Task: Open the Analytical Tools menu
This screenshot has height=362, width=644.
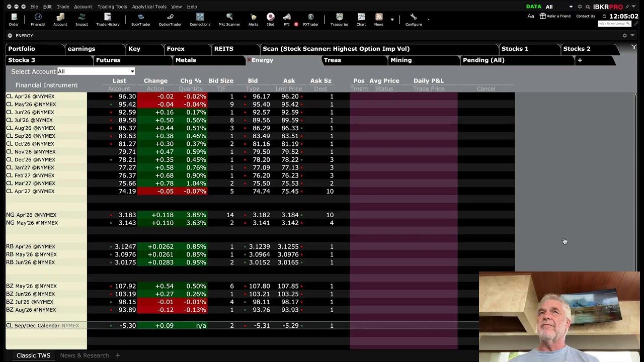Action: click(x=149, y=7)
